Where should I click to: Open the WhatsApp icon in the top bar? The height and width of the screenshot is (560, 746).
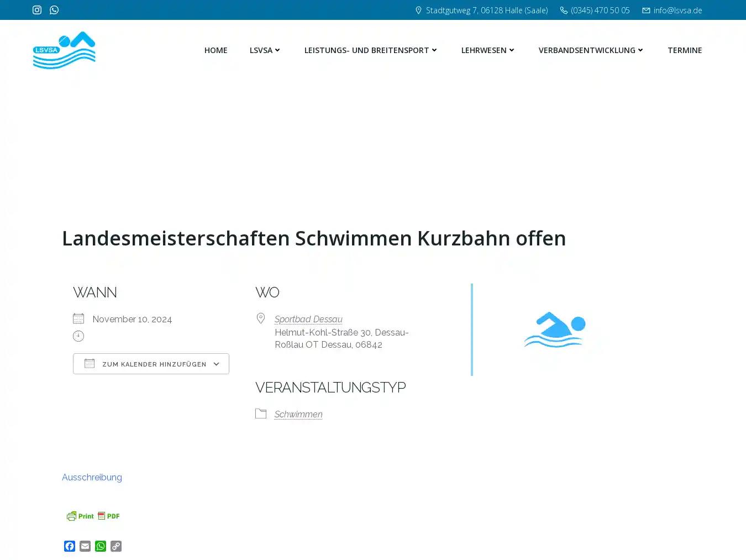tap(54, 10)
